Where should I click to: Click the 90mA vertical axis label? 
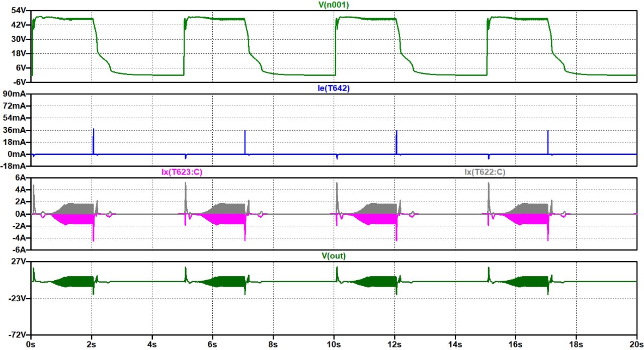click(16, 94)
